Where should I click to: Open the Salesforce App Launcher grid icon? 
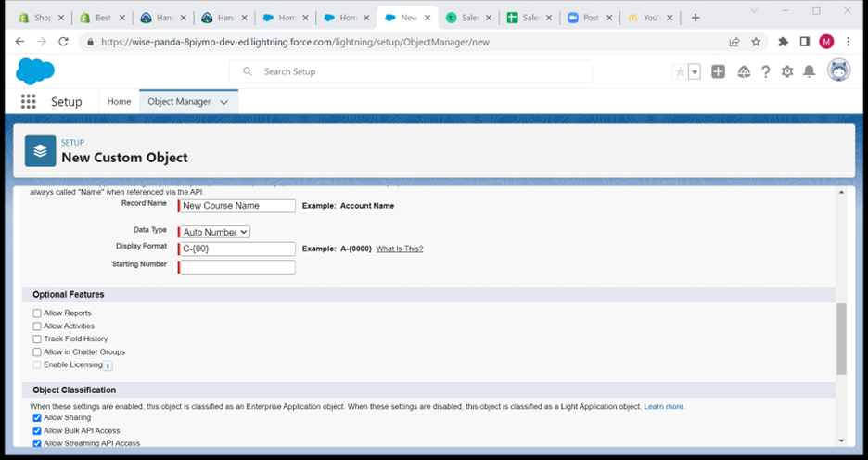coord(29,102)
